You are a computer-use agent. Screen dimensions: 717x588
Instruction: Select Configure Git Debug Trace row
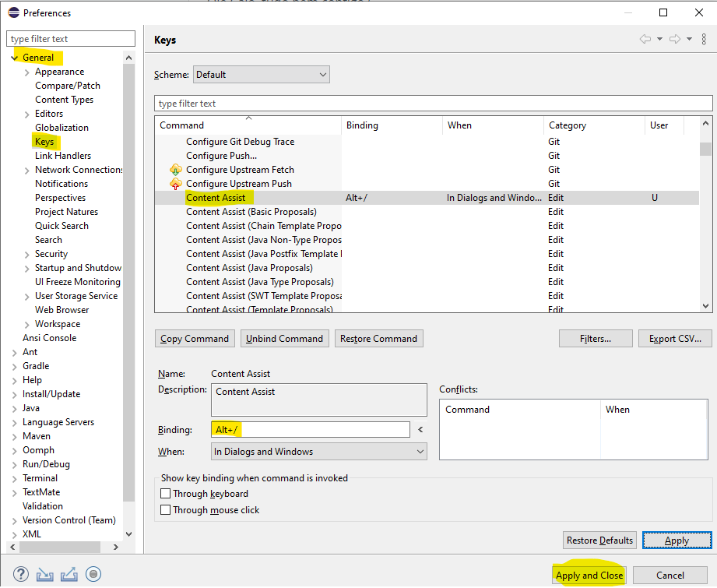[x=427, y=142]
